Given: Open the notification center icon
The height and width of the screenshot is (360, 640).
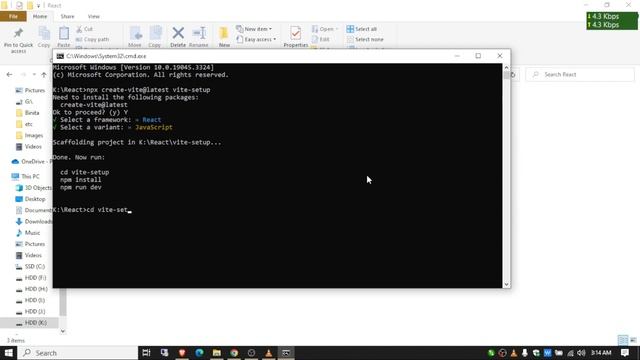Looking at the screenshot, I should (x=625, y=353).
